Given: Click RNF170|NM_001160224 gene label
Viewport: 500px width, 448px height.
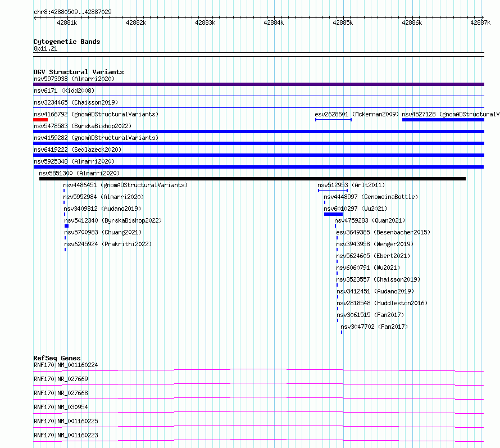Looking at the screenshot, I should coord(66,365).
